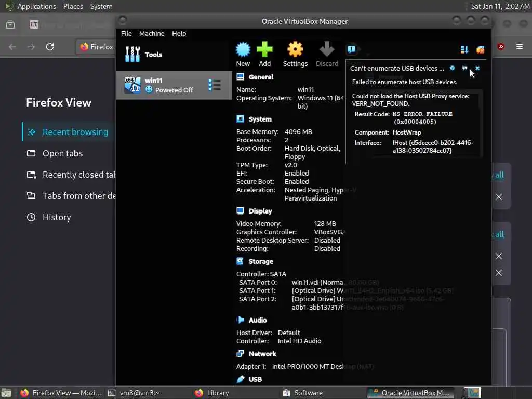Open the Display section header
Viewport: 532px width, 399px height.
pyautogui.click(x=260, y=211)
